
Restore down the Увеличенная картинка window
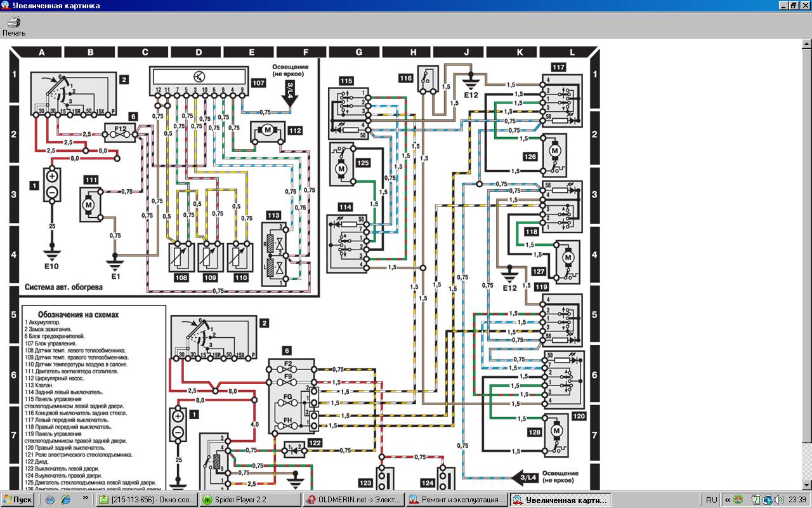[x=794, y=6]
